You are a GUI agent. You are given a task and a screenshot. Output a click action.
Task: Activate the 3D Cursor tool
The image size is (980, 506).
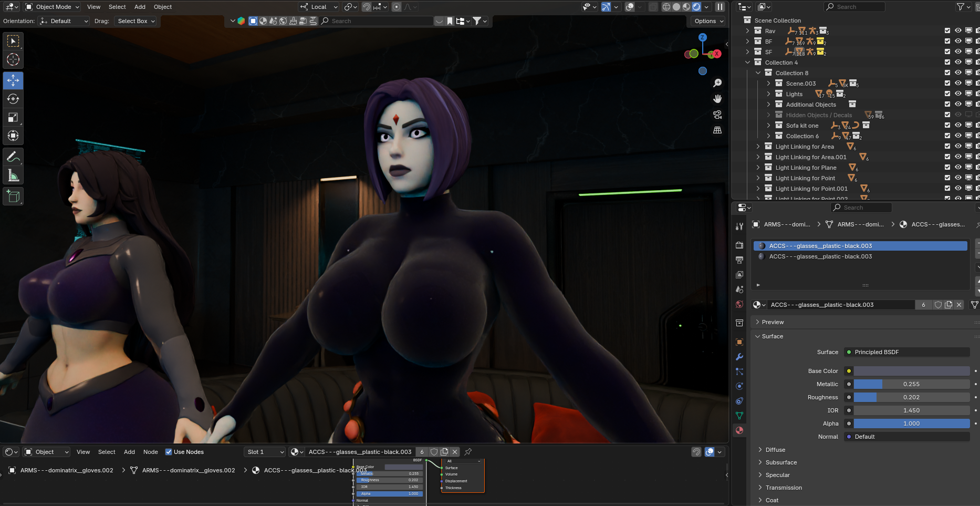point(13,60)
